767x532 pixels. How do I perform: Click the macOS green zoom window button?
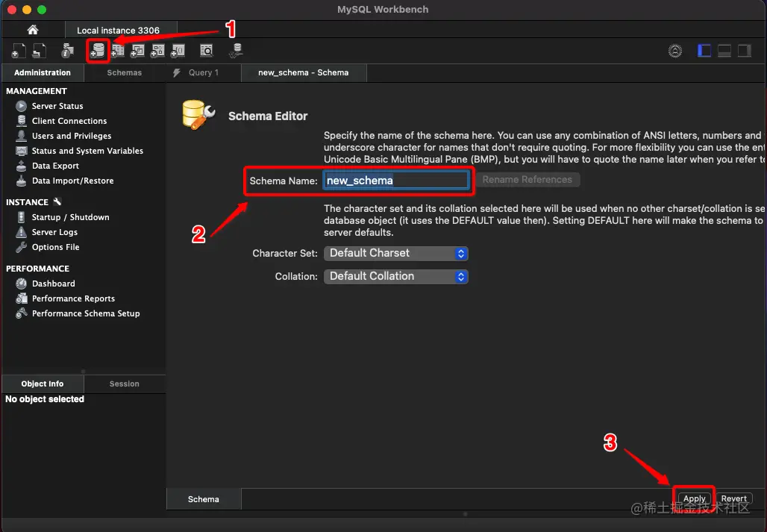point(42,10)
